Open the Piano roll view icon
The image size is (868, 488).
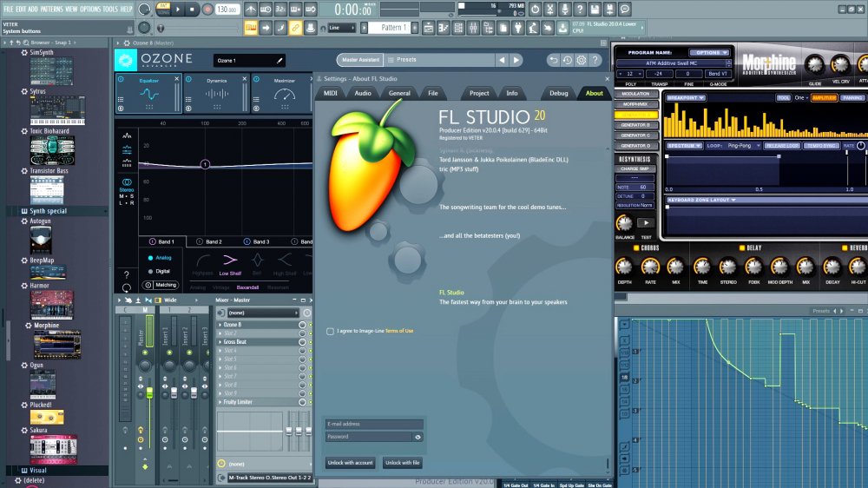[444, 28]
